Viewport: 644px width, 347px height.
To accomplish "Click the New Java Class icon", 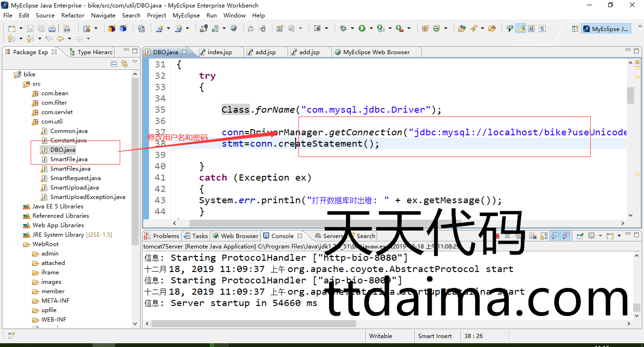I will click(x=437, y=29).
